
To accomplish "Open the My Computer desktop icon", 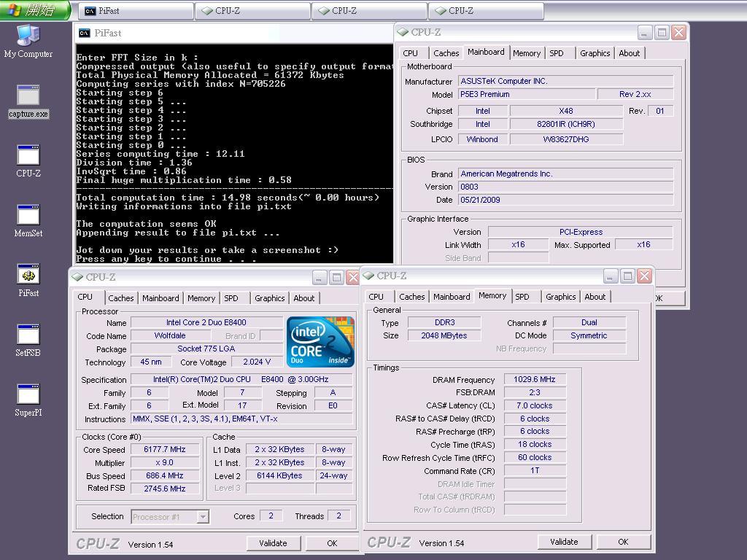I will click(28, 42).
